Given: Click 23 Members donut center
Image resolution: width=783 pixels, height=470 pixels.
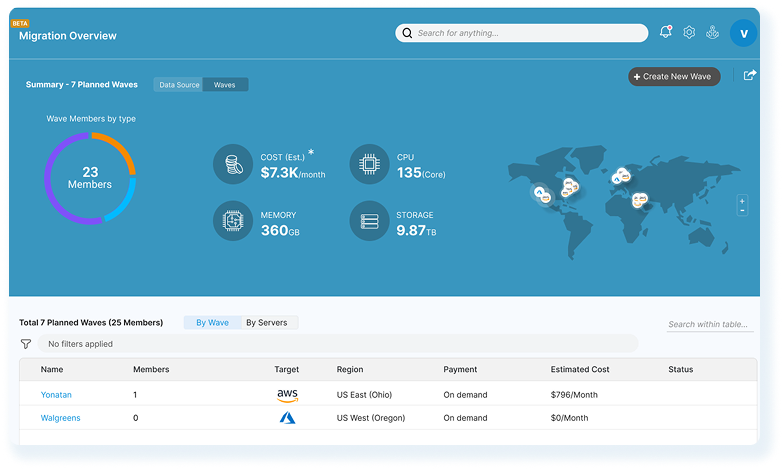Looking at the screenshot, I should point(90,178).
